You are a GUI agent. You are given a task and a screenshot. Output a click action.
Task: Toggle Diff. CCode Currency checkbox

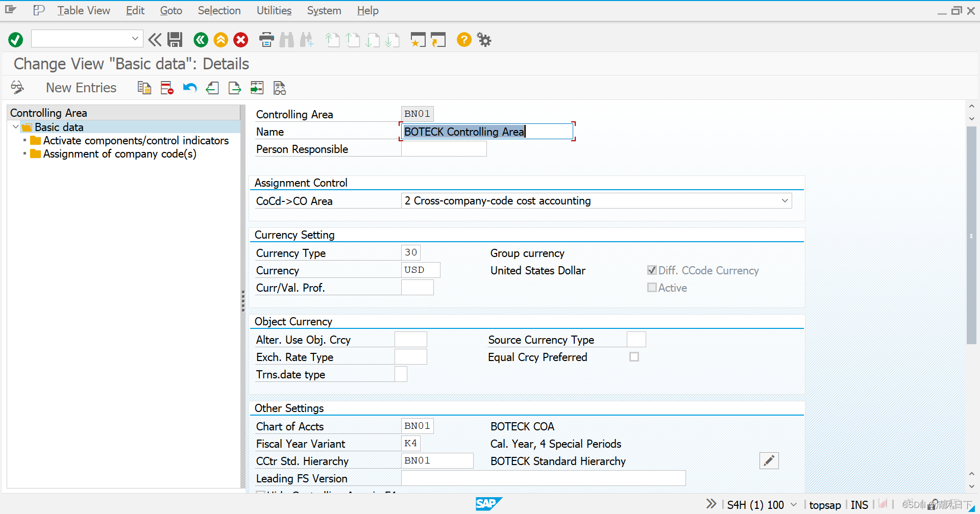(652, 270)
